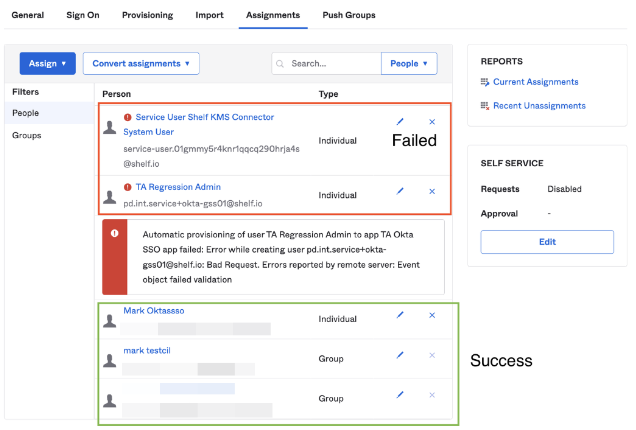The image size is (636, 430).
Task: Open Recent Unassignments report link
Action: point(539,106)
